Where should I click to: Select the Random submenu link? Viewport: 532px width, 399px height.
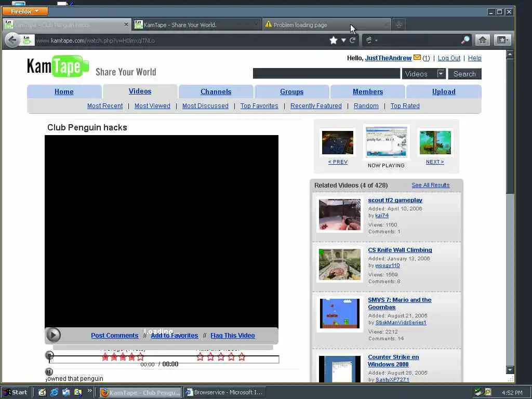(x=366, y=106)
